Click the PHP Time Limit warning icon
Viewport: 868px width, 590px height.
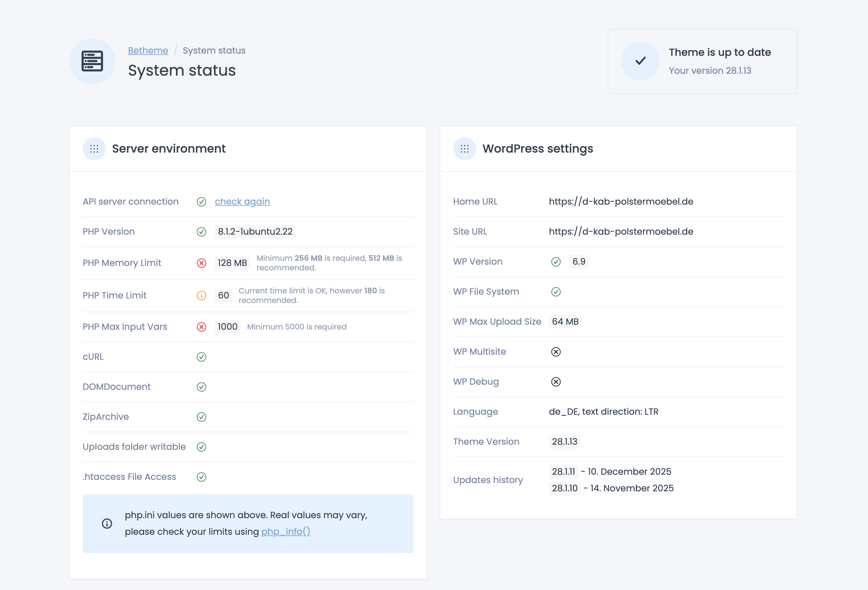click(201, 295)
